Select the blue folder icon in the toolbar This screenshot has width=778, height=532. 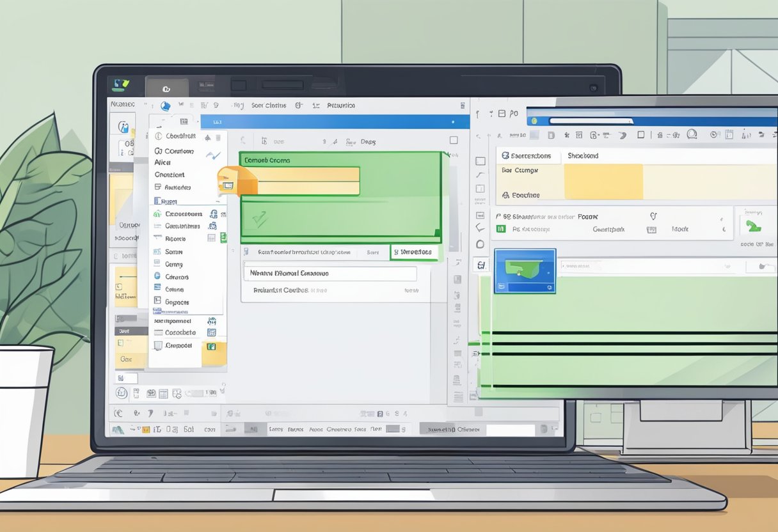tap(166, 106)
